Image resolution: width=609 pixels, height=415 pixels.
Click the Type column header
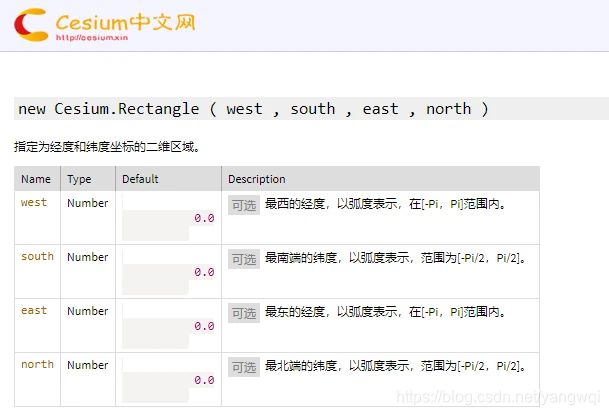79,179
